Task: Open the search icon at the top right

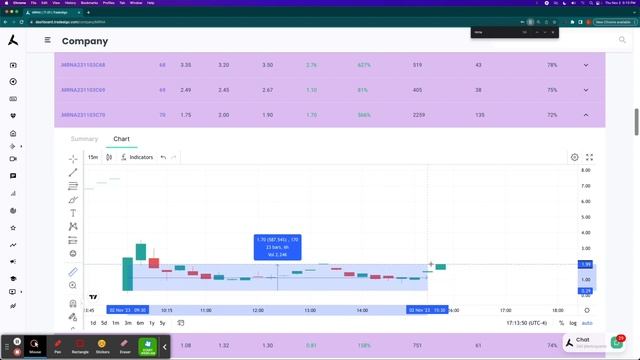Action: point(622,40)
